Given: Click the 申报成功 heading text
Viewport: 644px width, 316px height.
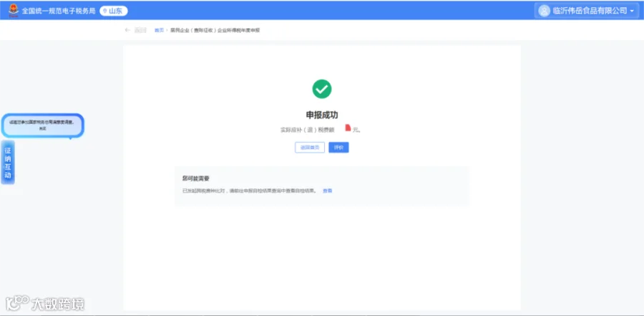Looking at the screenshot, I should tap(322, 115).
